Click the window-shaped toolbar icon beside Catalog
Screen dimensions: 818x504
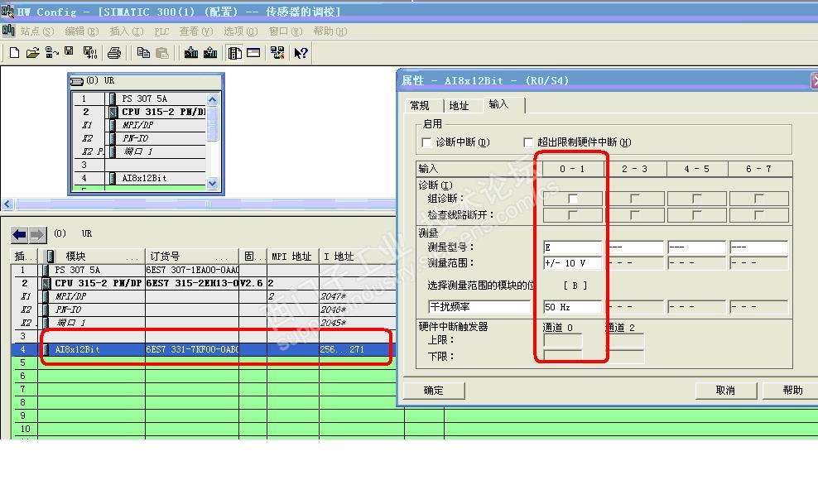(253, 53)
